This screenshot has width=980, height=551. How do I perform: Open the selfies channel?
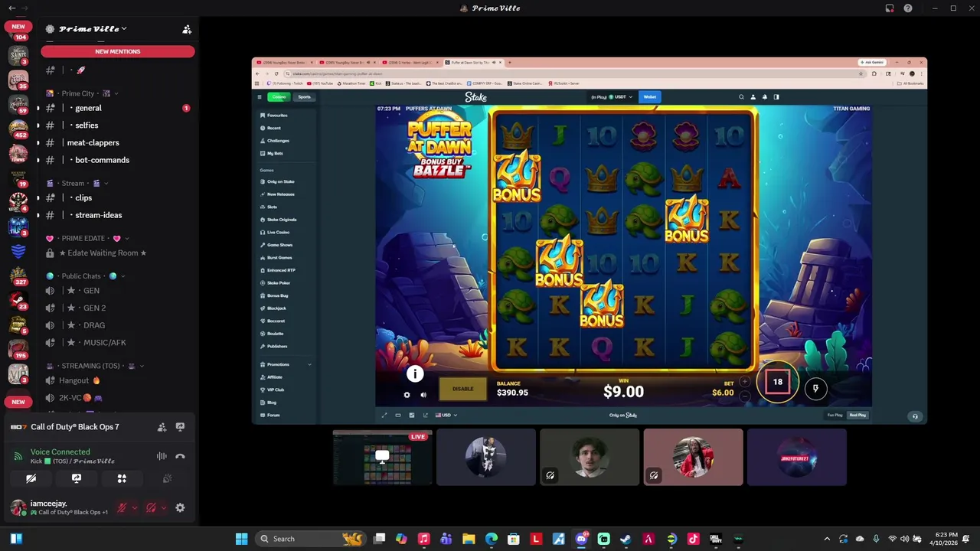coord(118,126)
